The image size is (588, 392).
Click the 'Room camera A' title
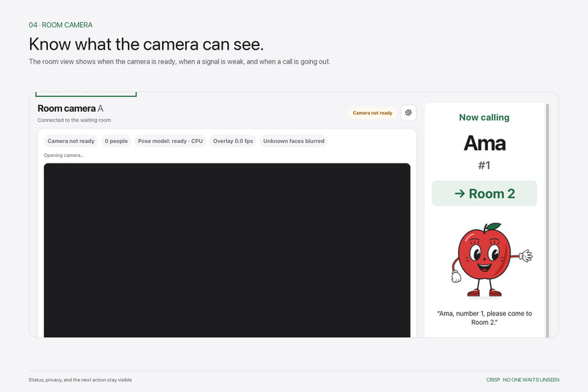[x=71, y=109]
